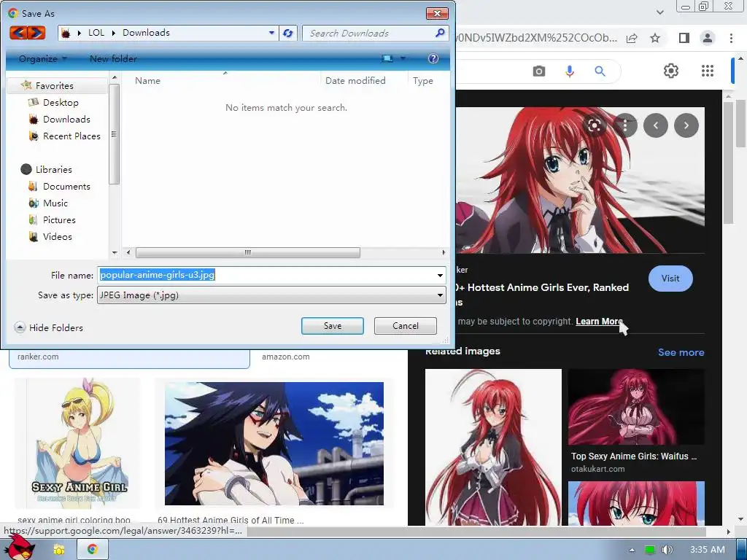Click the Back arrow in Save As dialog
Viewport: 747px width, 560px height.
pos(18,33)
